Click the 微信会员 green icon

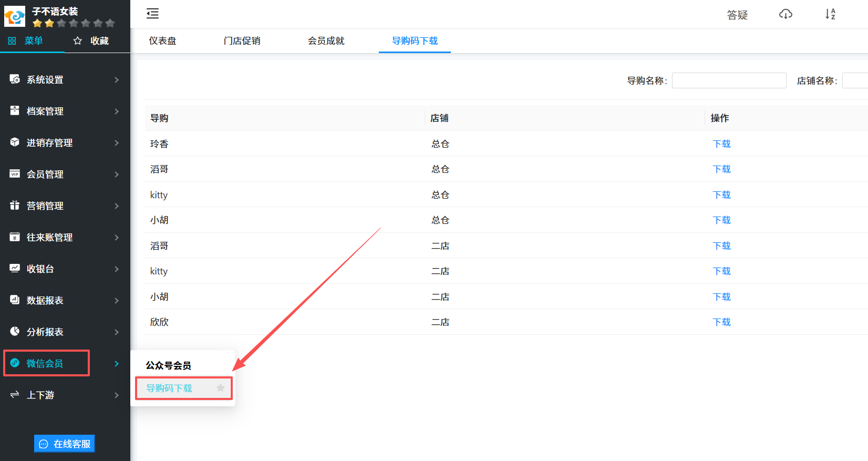(15, 363)
